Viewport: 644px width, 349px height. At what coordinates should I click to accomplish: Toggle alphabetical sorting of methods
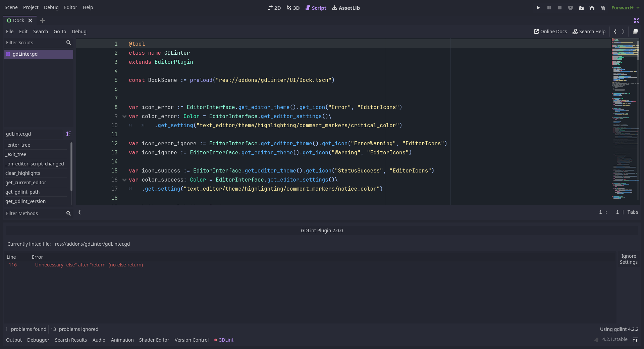pos(68,134)
